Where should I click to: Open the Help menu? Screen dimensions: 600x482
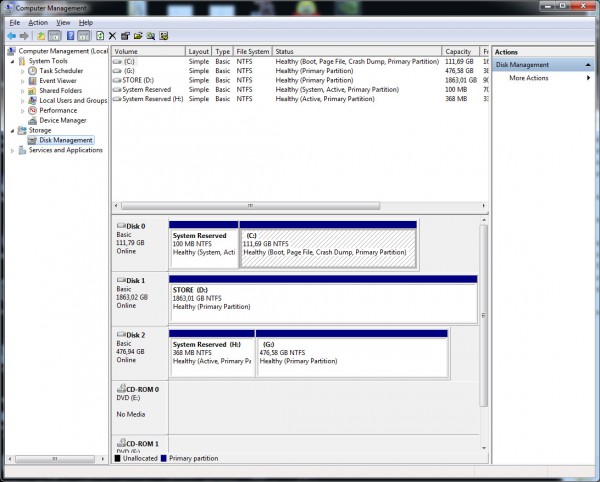(x=86, y=23)
